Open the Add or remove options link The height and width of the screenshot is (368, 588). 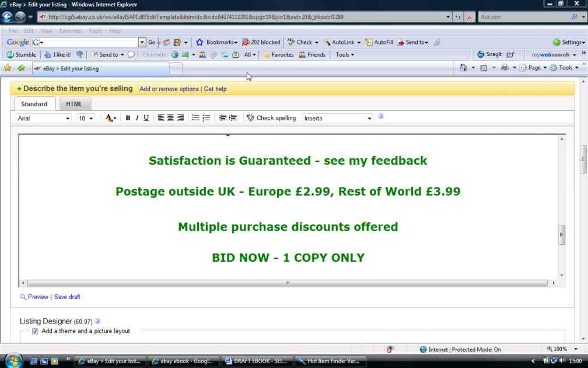point(169,89)
